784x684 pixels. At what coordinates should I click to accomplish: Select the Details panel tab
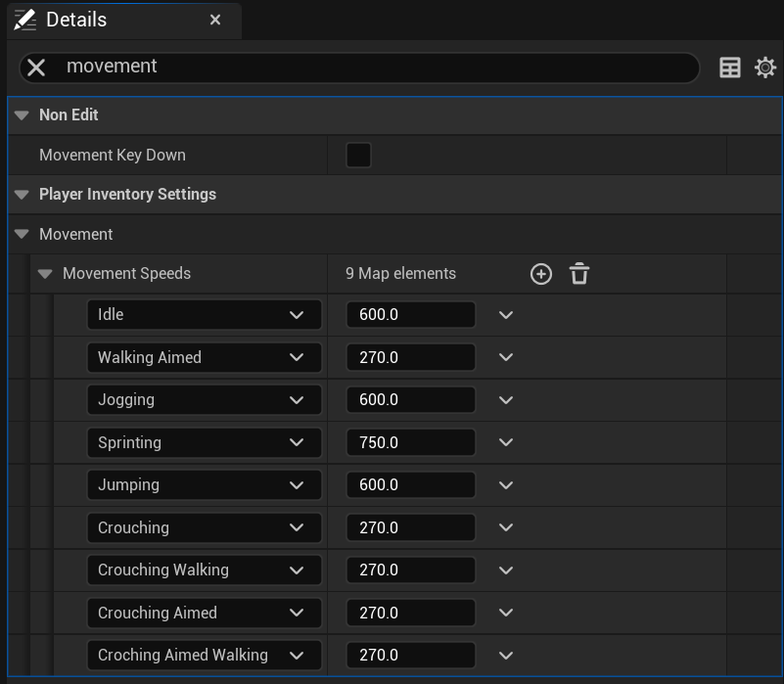[76, 20]
